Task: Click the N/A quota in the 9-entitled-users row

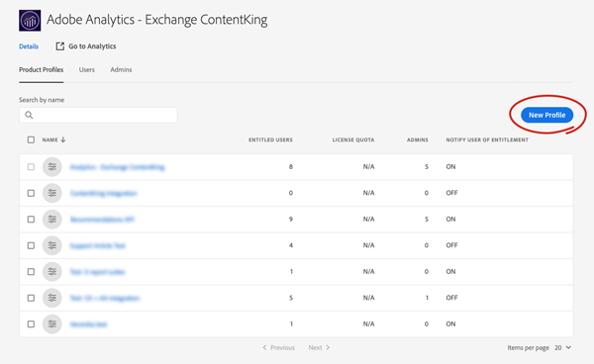Action: (x=368, y=219)
